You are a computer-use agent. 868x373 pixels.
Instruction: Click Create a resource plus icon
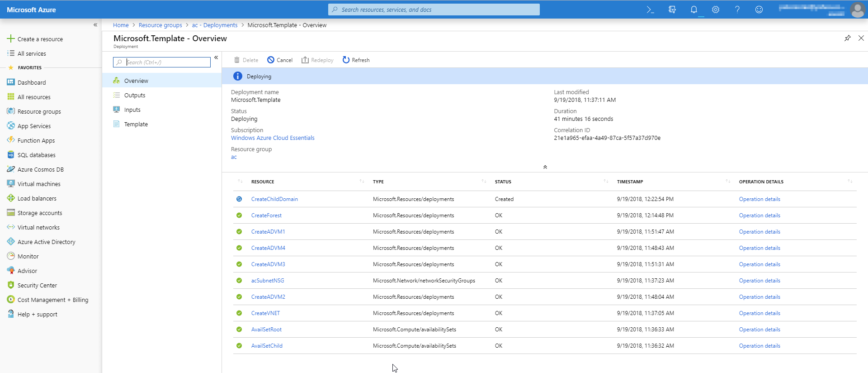(x=11, y=39)
